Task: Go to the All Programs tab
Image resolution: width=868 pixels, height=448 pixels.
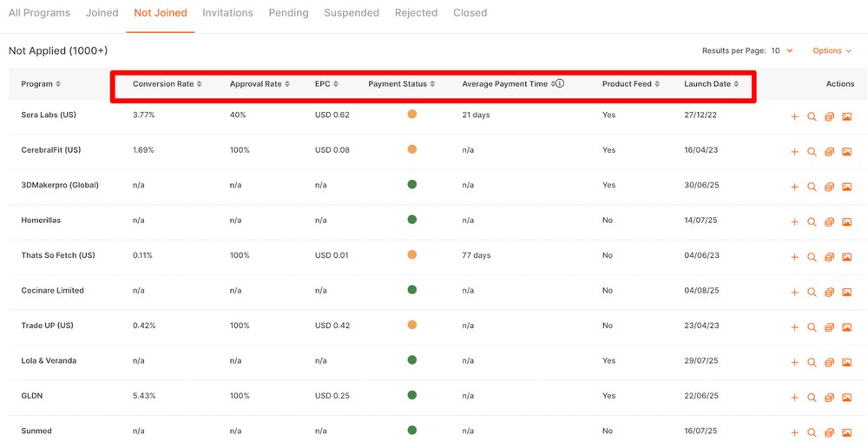Action: pyautogui.click(x=39, y=13)
